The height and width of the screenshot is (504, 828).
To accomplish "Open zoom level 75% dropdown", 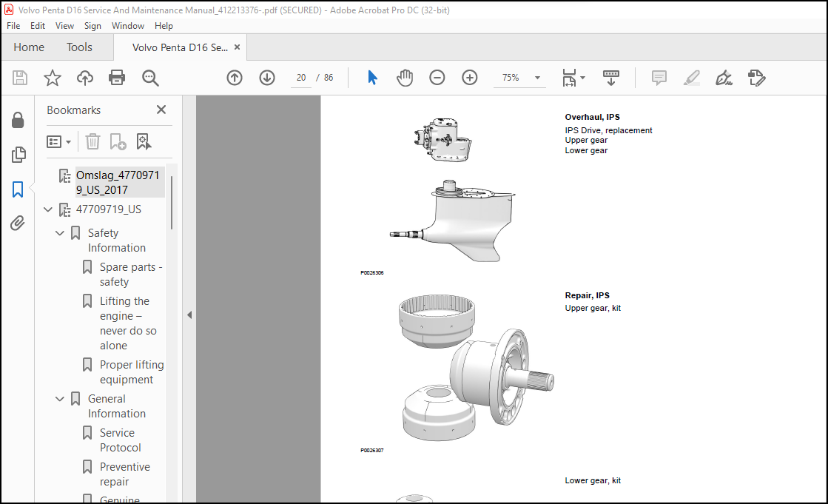I will [537, 78].
